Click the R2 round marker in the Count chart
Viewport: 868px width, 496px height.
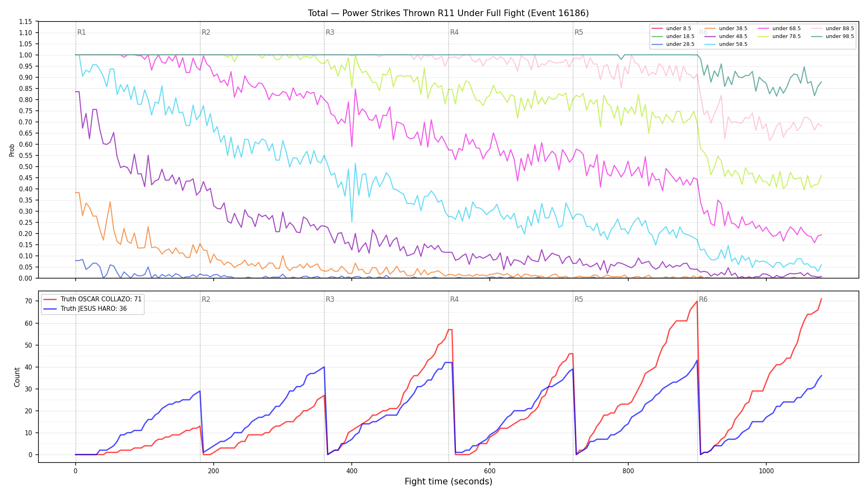click(x=206, y=299)
